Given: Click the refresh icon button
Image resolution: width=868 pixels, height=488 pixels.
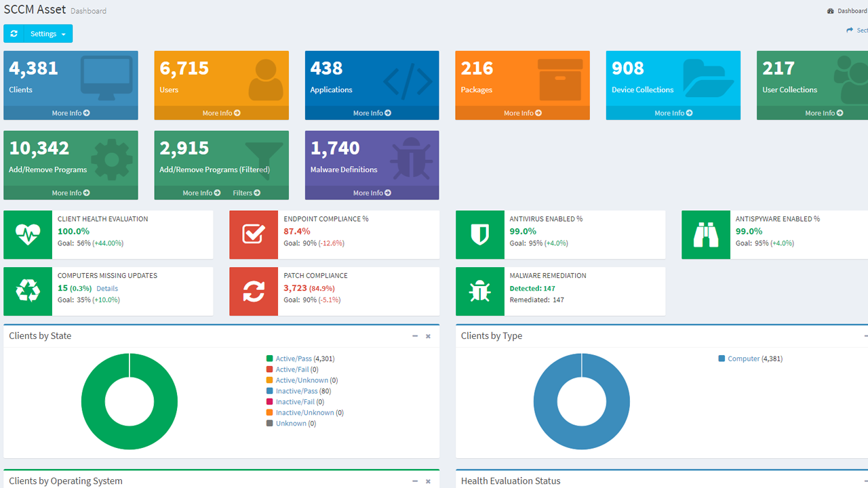Looking at the screenshot, I should click(x=14, y=34).
